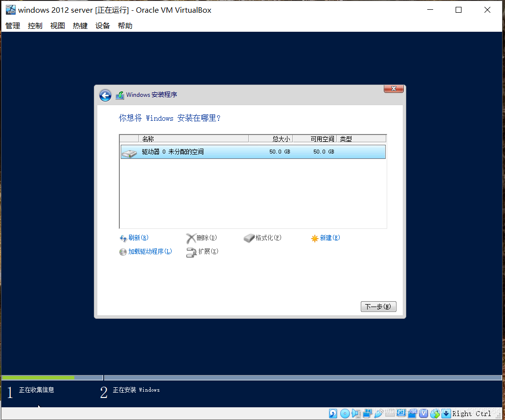Screen dimensions: 505x420
Task: Close the Windows 安装程序 dialog
Action: [394, 88]
